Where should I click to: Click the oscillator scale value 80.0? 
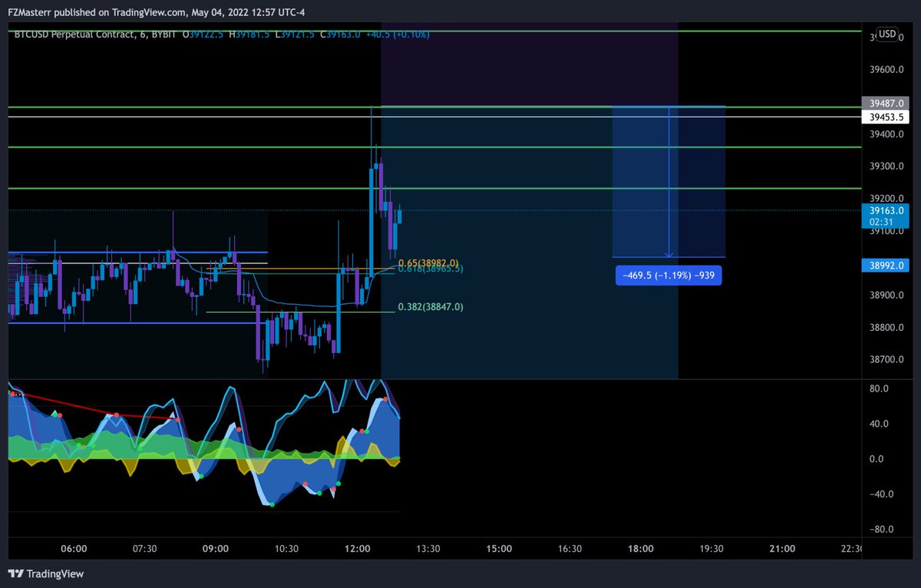[879, 388]
